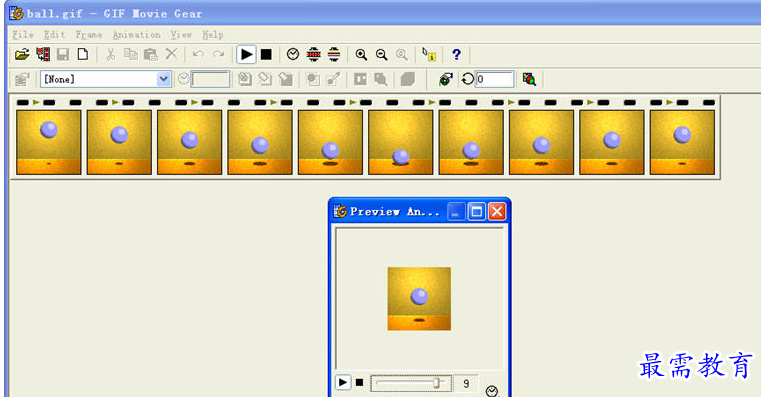
Task: Click the paste clipboard icon
Action: tap(151, 54)
